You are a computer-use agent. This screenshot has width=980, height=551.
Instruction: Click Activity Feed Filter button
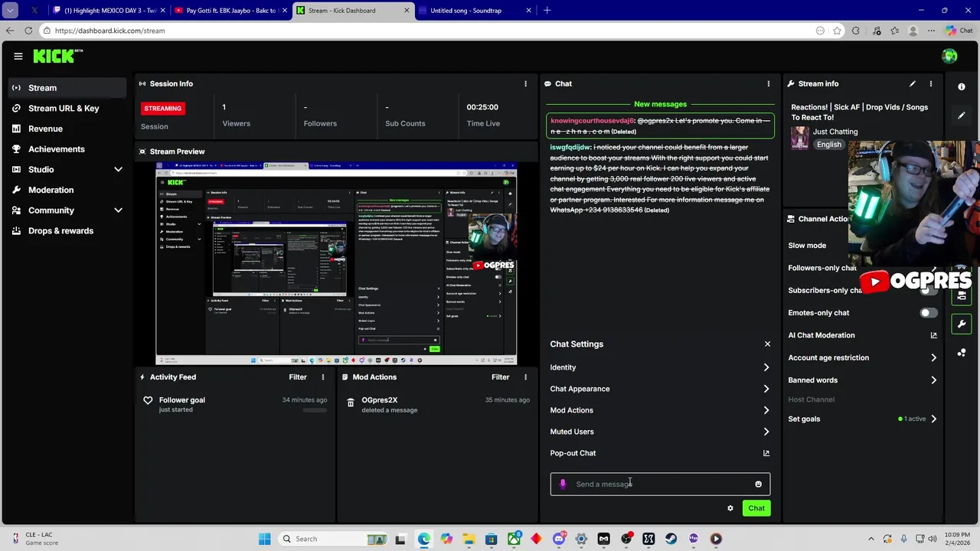(x=298, y=377)
